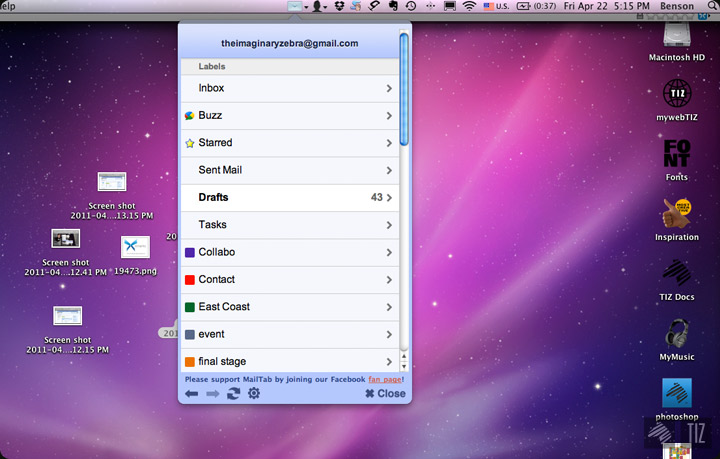Select the photoshop desktop folder
The height and width of the screenshot is (459, 720).
(x=678, y=393)
